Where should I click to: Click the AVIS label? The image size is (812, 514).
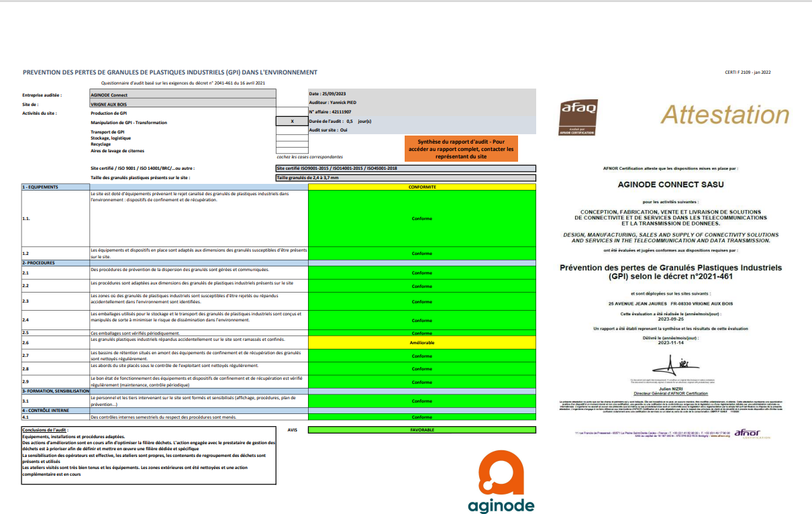(292, 429)
